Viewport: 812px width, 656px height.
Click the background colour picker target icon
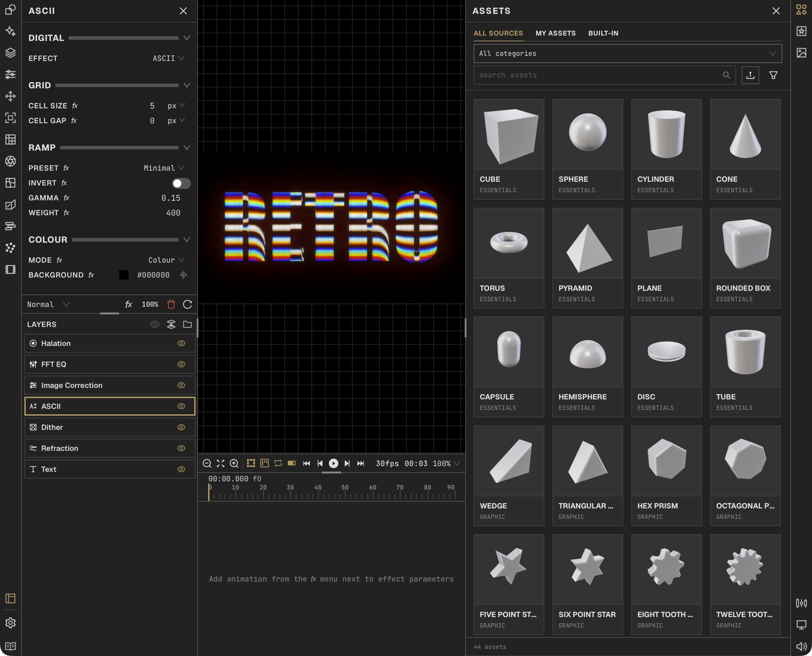pyautogui.click(x=183, y=275)
